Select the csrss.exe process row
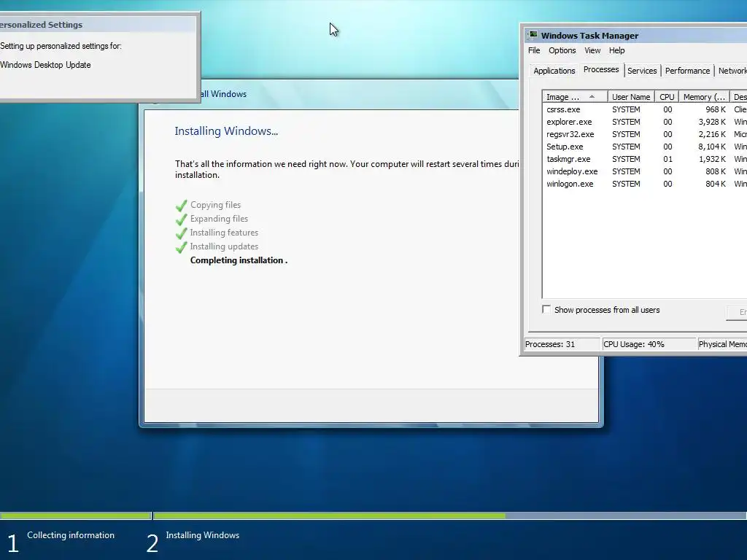747x560 pixels. [645, 109]
